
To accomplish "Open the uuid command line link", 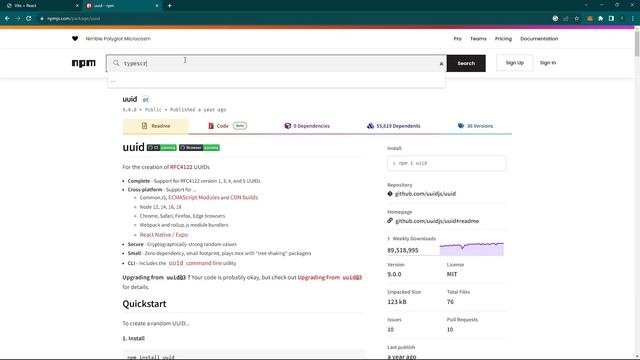I will [195, 263].
